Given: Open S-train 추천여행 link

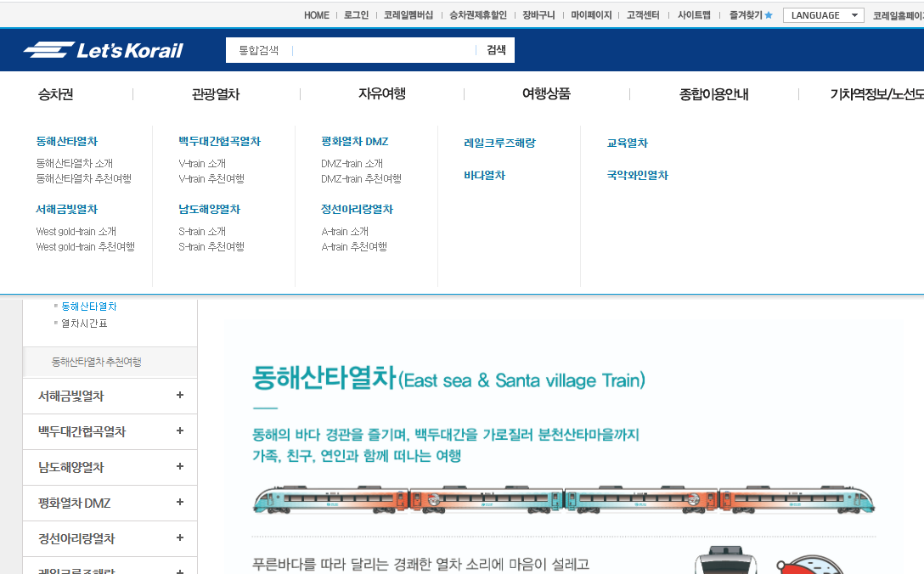Looking at the screenshot, I should click(x=211, y=247).
